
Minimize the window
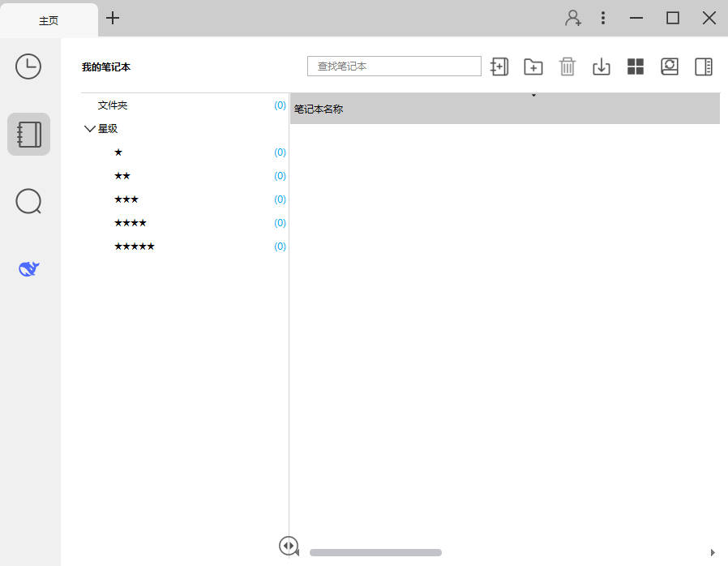pos(636,18)
